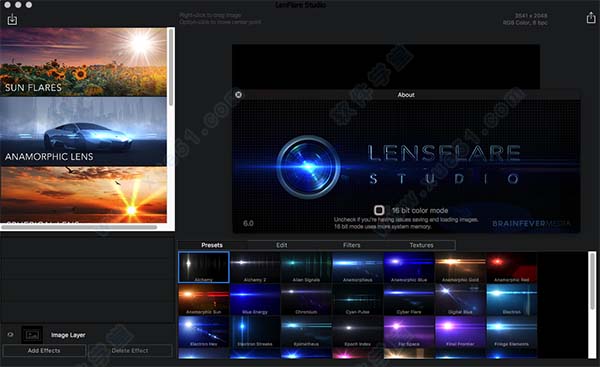
Task: Close the About panel
Action: click(x=238, y=95)
